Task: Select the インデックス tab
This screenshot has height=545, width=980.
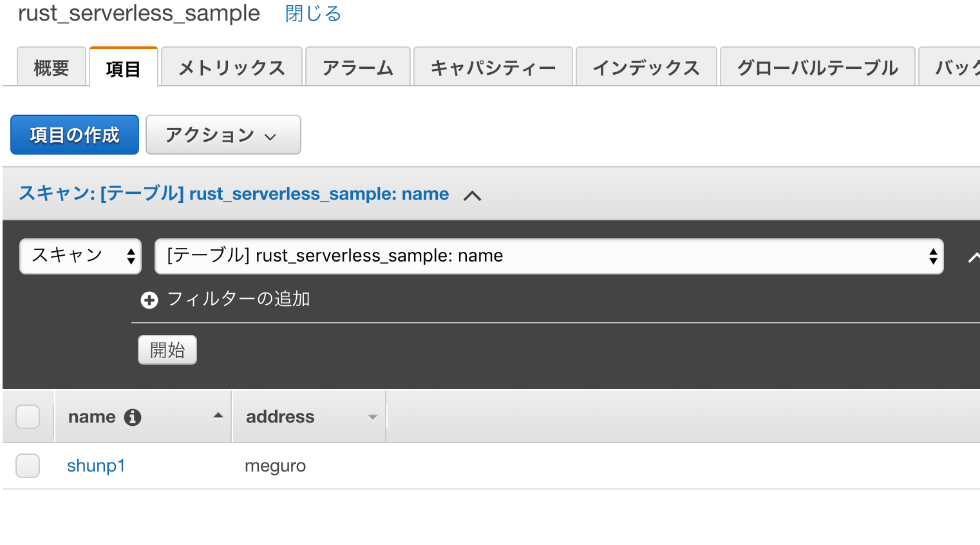Action: point(646,66)
